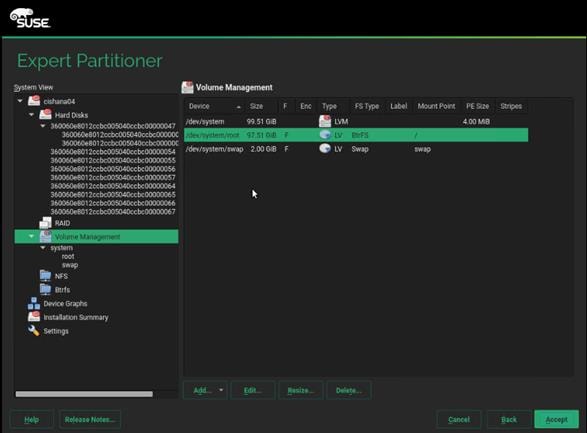Screen dimensions: 587x433
Task: Select disk ending in 00000055
Action: (x=113, y=160)
